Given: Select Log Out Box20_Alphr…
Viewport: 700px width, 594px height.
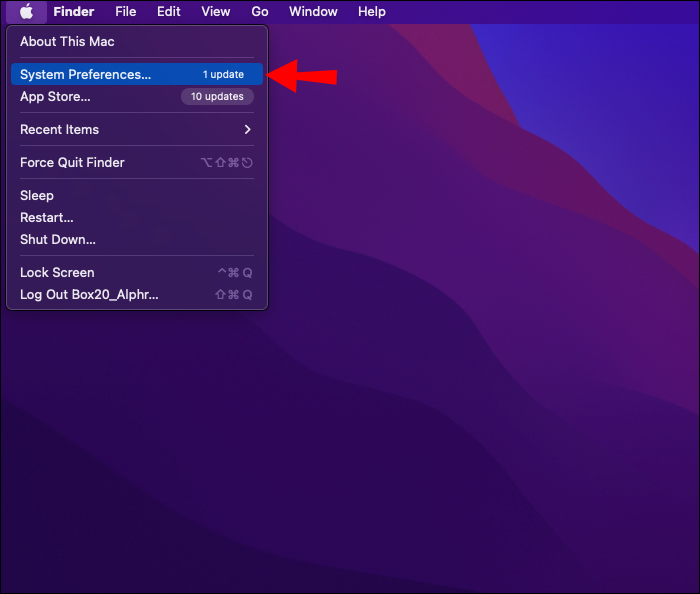Looking at the screenshot, I should click(x=137, y=295).
